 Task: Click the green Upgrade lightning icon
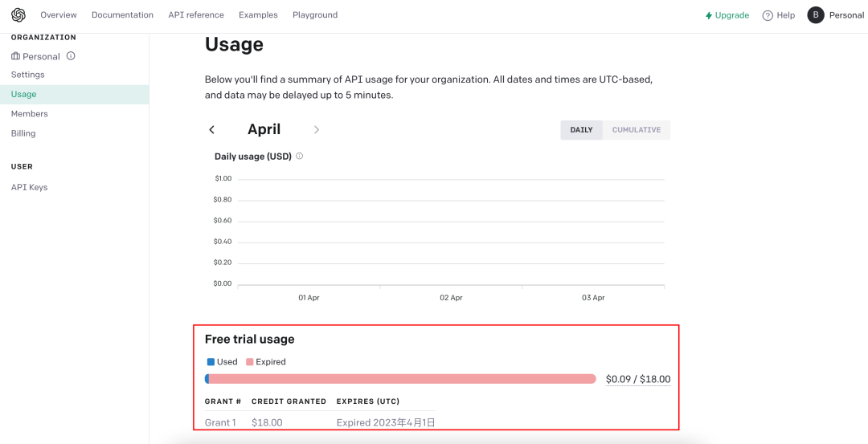pyautogui.click(x=709, y=15)
